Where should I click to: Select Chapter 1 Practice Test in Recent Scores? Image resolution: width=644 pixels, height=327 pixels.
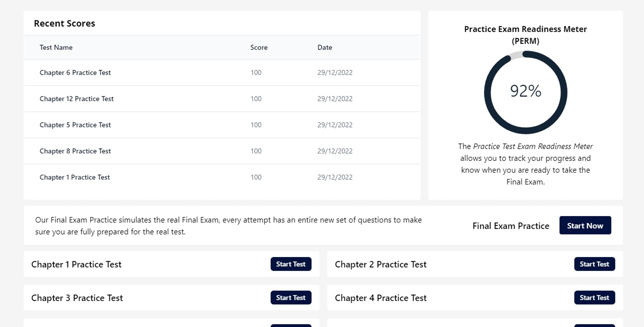(75, 177)
